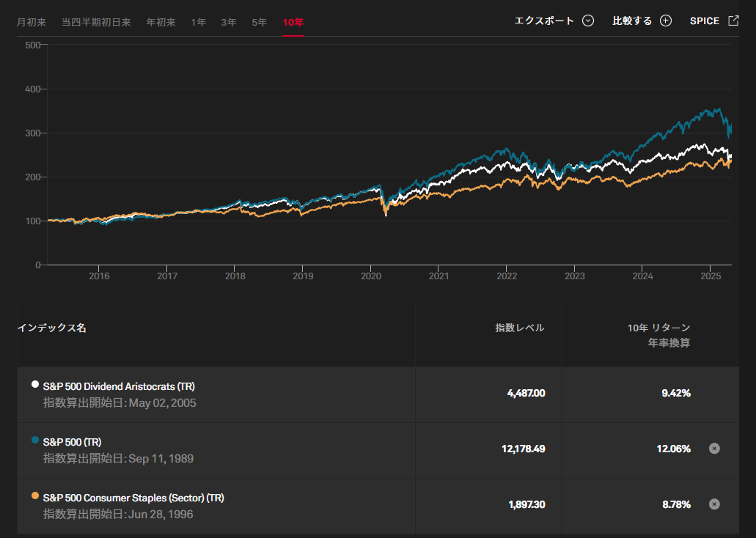The image size is (756, 538).
Task: Open the S&P 500 (TR) index name
Action: click(x=73, y=442)
